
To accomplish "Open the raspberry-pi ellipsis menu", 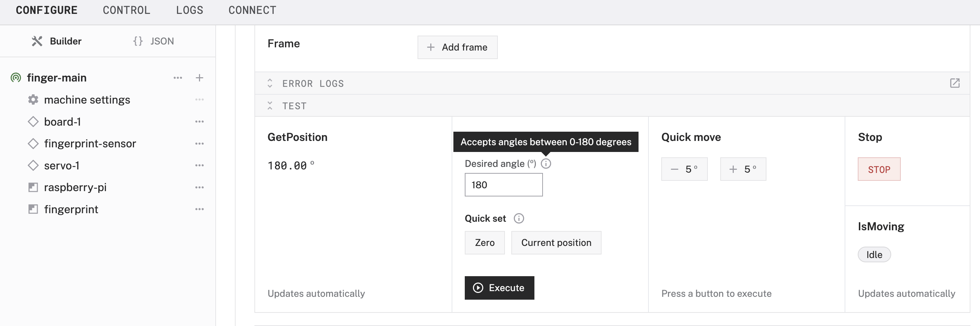I will (199, 187).
